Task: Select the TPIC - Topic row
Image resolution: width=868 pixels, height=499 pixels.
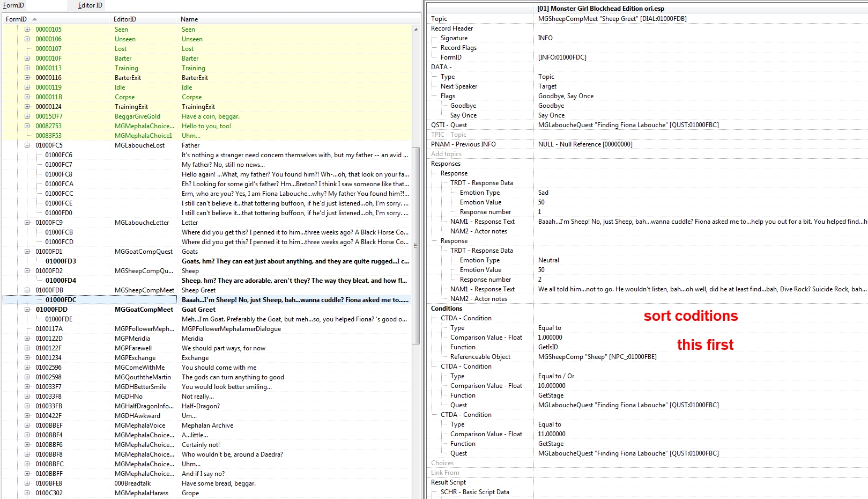Action: coord(647,135)
